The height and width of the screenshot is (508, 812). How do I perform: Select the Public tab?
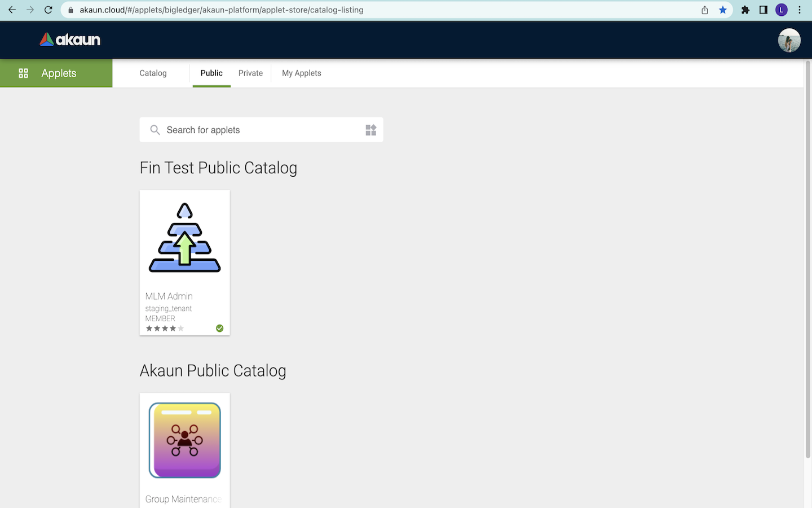click(211, 73)
